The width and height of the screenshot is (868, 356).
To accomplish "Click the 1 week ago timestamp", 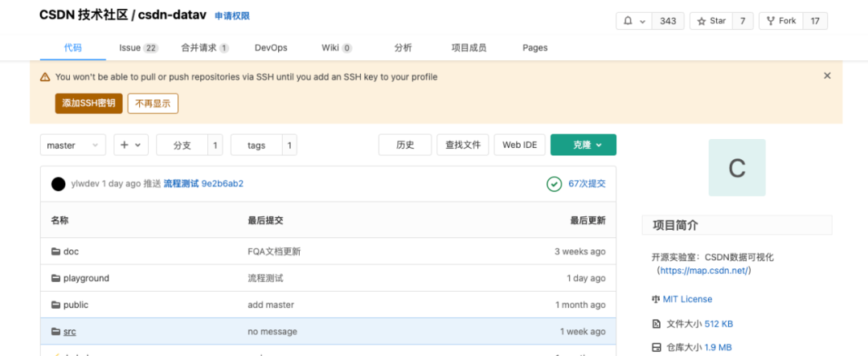I will (x=583, y=332).
